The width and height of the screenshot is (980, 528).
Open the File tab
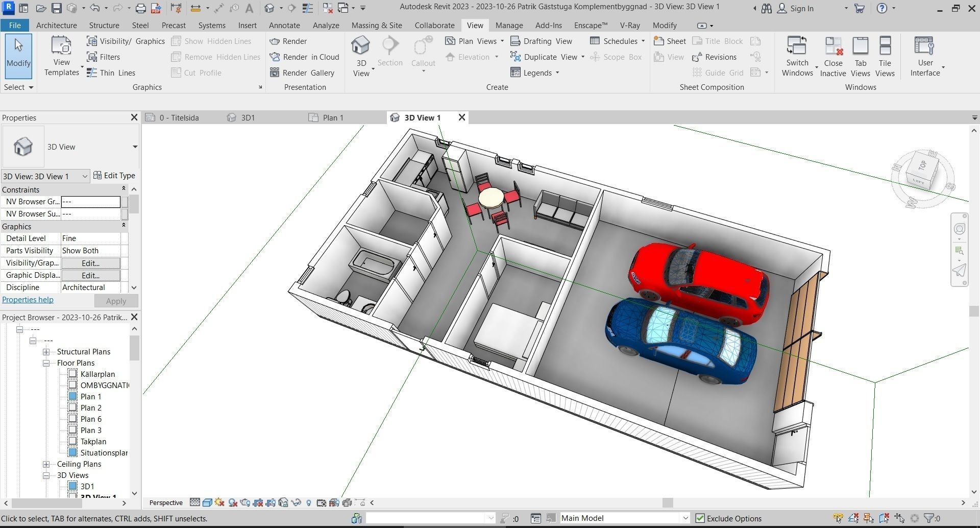(15, 25)
